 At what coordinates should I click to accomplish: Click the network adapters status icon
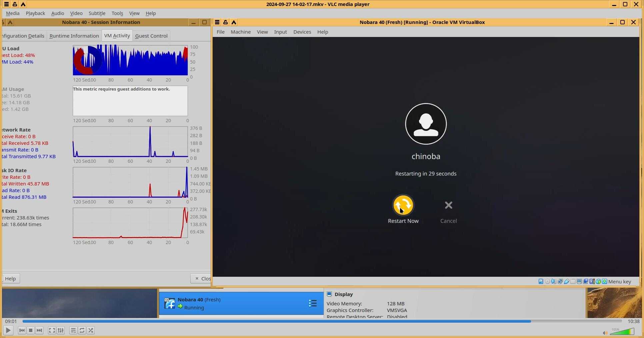[560, 281]
